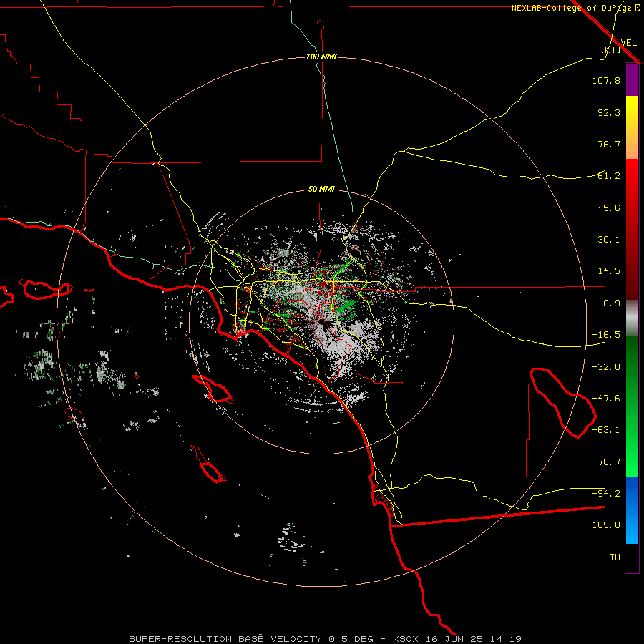Pick the yellow-orange segment of the color bar
The height and width of the screenshot is (644, 644).
coord(632,127)
